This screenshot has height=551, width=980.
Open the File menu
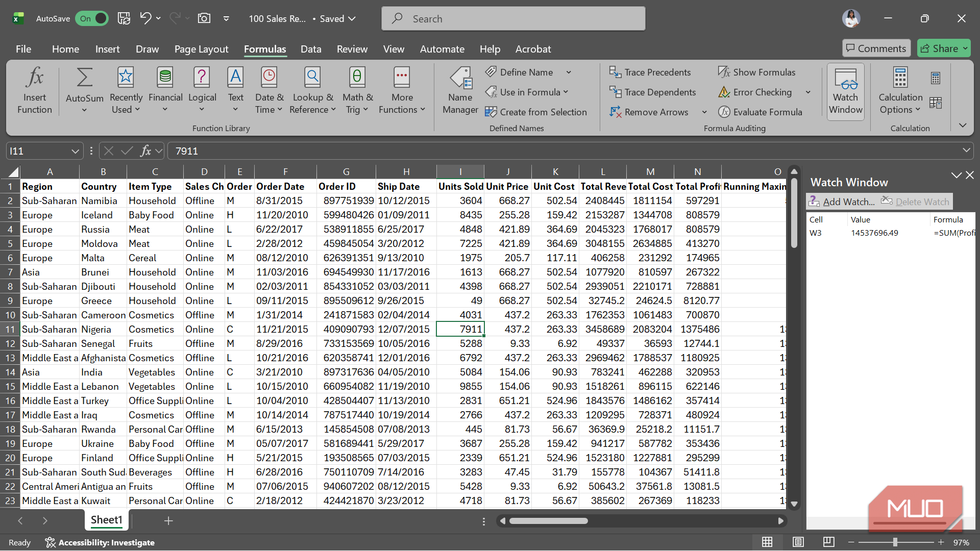click(x=23, y=49)
